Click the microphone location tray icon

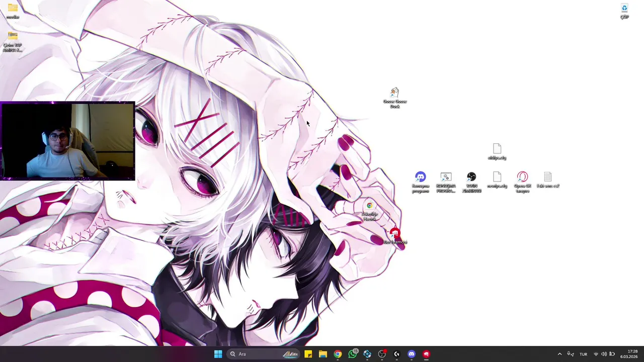point(571,354)
